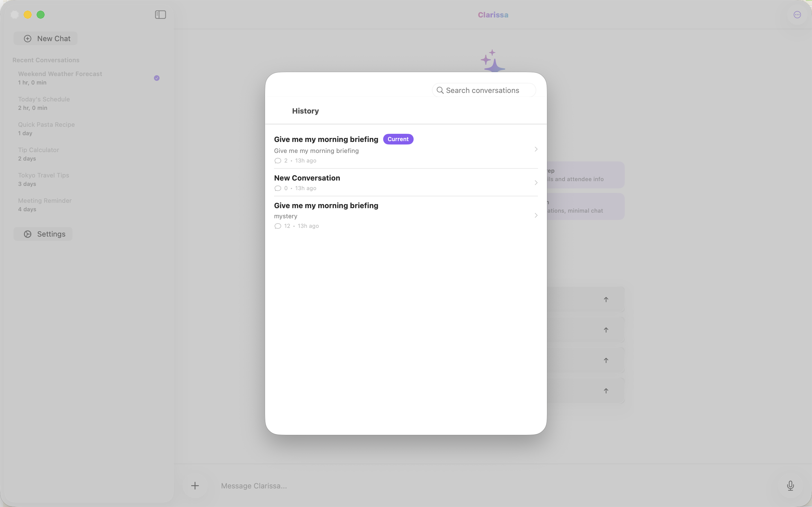Image resolution: width=812 pixels, height=507 pixels.
Task: Click the first up-arrow suggestion button
Action: point(606,299)
